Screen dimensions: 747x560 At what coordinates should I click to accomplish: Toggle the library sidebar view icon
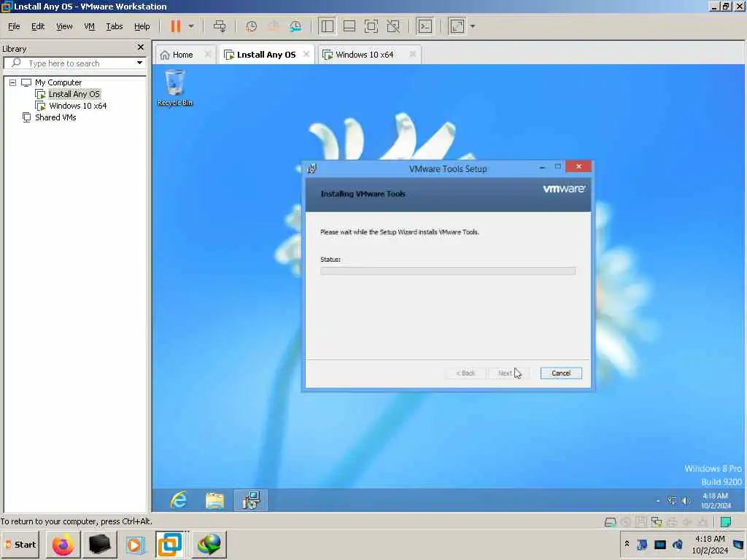(x=328, y=26)
